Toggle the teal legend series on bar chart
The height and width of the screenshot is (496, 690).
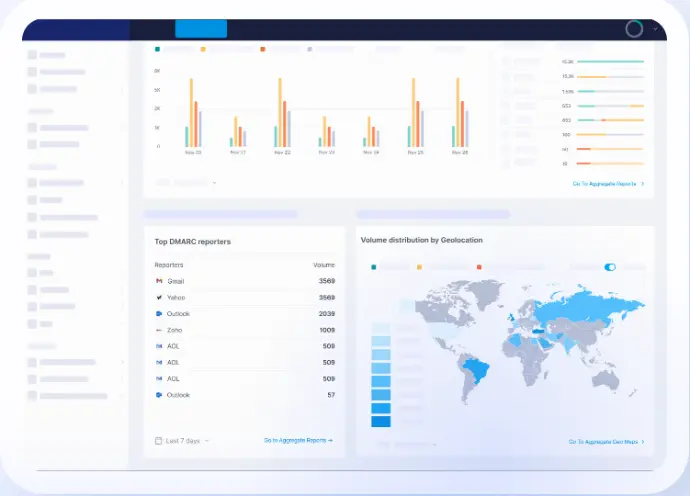157,48
